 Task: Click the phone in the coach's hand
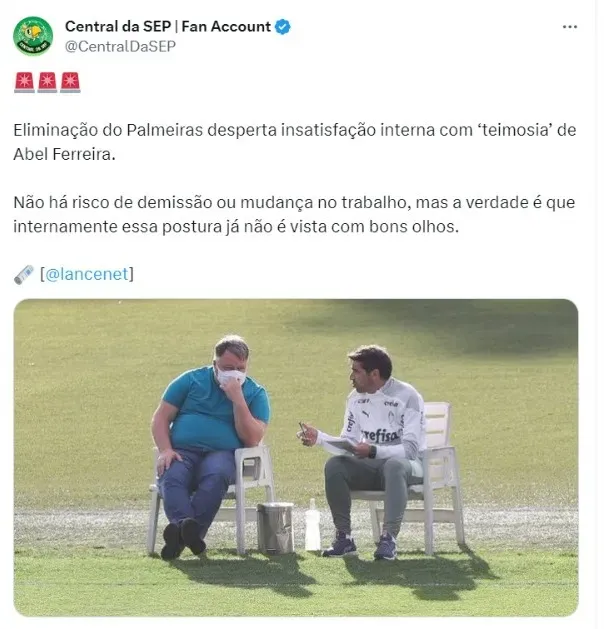303,429
